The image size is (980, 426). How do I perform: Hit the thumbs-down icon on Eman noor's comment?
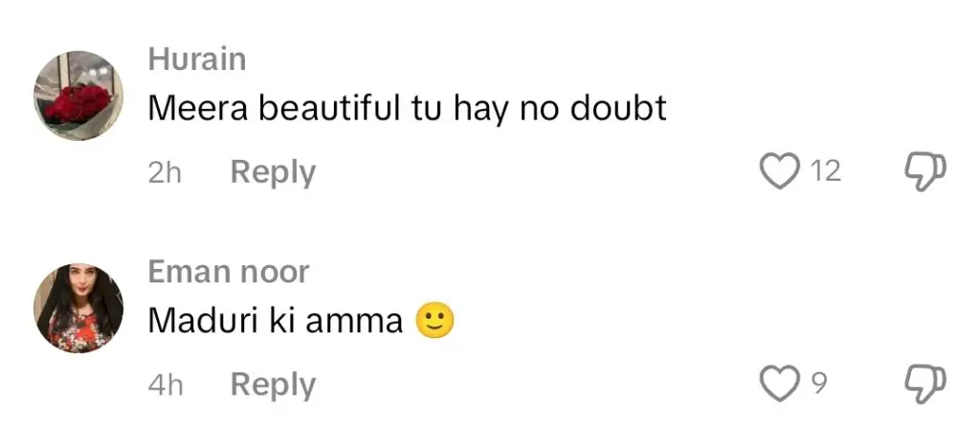point(925,384)
